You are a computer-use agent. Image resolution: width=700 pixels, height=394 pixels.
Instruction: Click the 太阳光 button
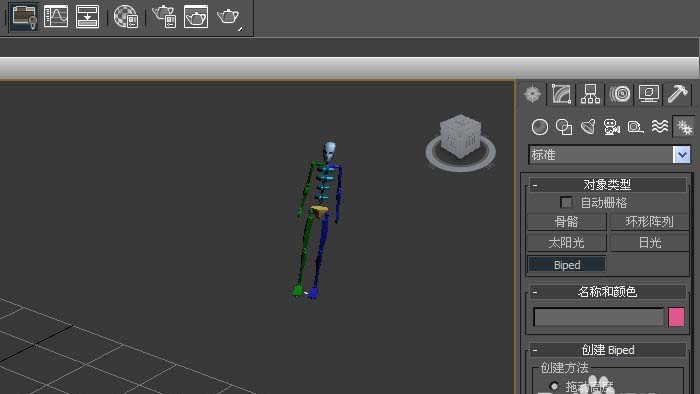[x=567, y=243]
